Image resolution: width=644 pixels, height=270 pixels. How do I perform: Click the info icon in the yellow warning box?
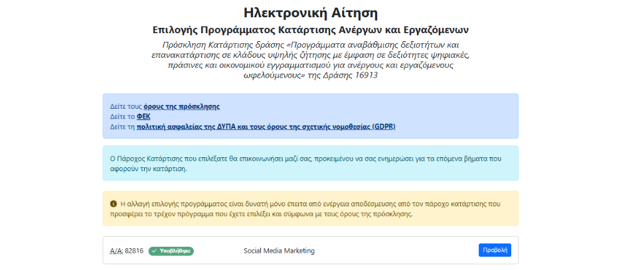(x=114, y=204)
